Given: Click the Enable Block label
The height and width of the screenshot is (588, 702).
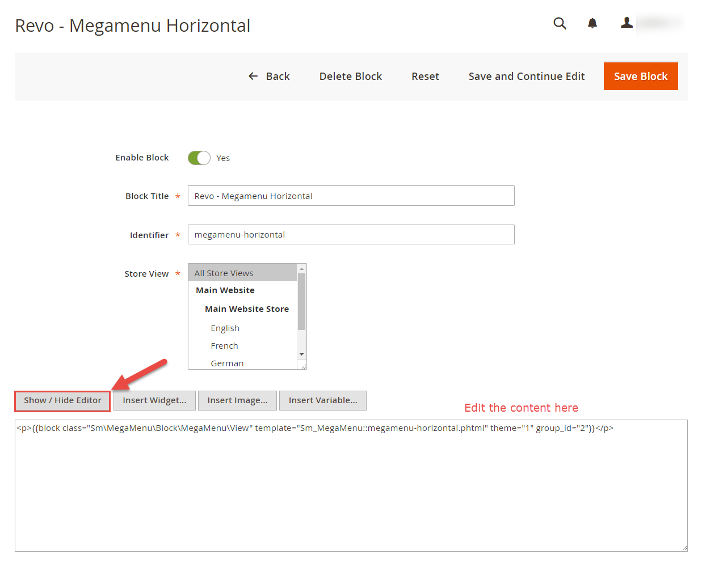Looking at the screenshot, I should click(x=142, y=158).
